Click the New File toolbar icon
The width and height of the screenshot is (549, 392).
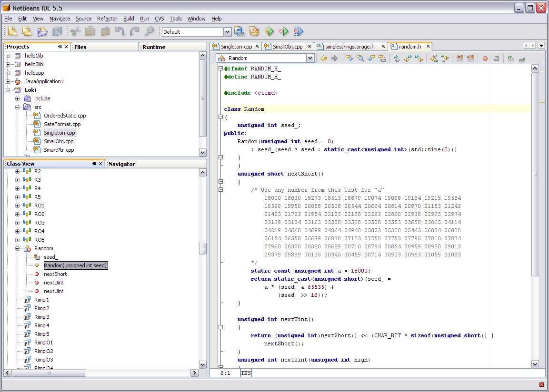pyautogui.click(x=12, y=31)
